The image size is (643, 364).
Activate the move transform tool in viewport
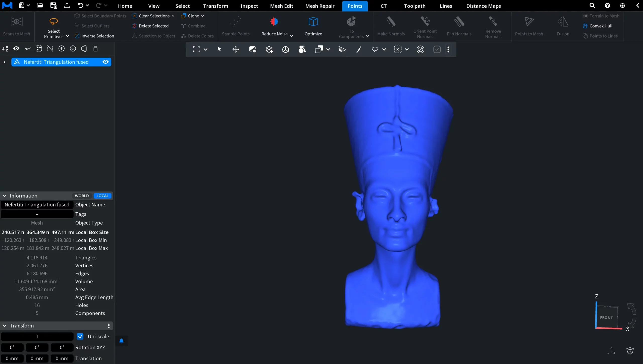(x=236, y=49)
